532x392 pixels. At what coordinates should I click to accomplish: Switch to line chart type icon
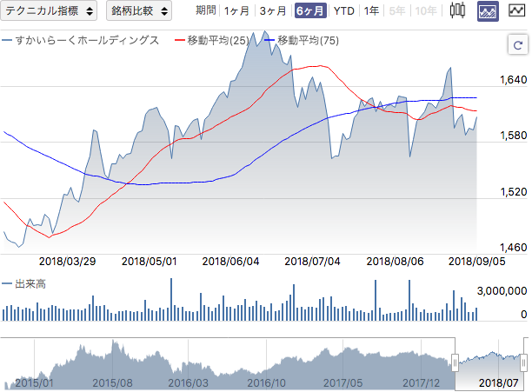[x=516, y=10]
